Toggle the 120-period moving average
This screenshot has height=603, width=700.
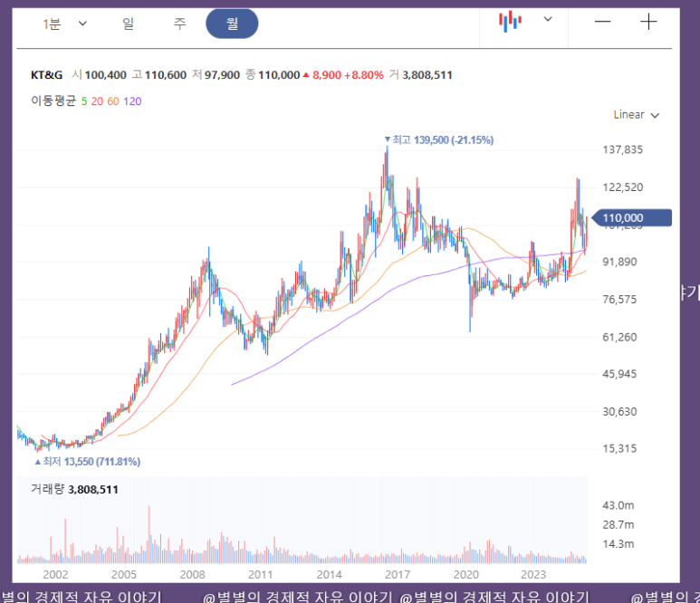pos(132,101)
